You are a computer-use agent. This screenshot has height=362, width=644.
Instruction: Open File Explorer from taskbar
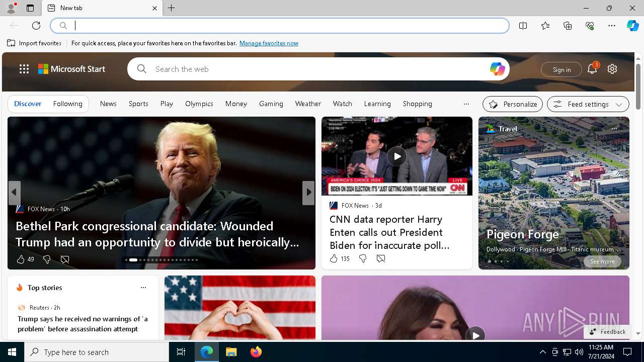[x=231, y=352]
